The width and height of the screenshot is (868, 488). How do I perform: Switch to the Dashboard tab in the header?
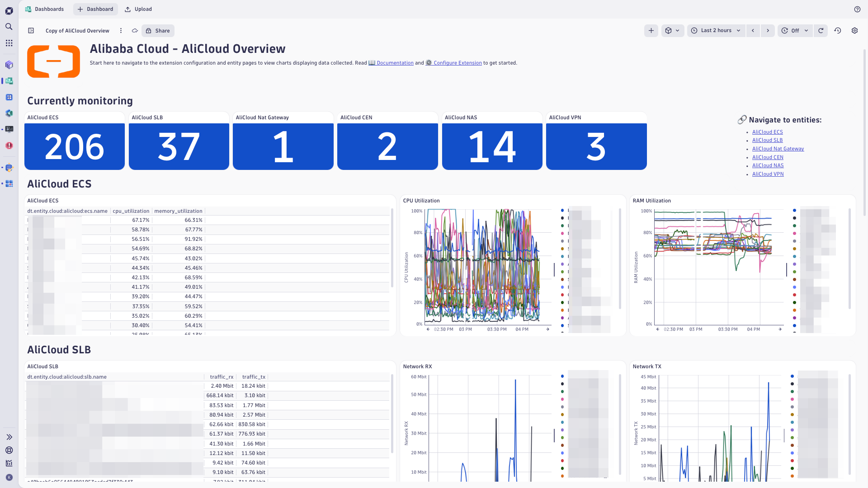[x=95, y=9]
